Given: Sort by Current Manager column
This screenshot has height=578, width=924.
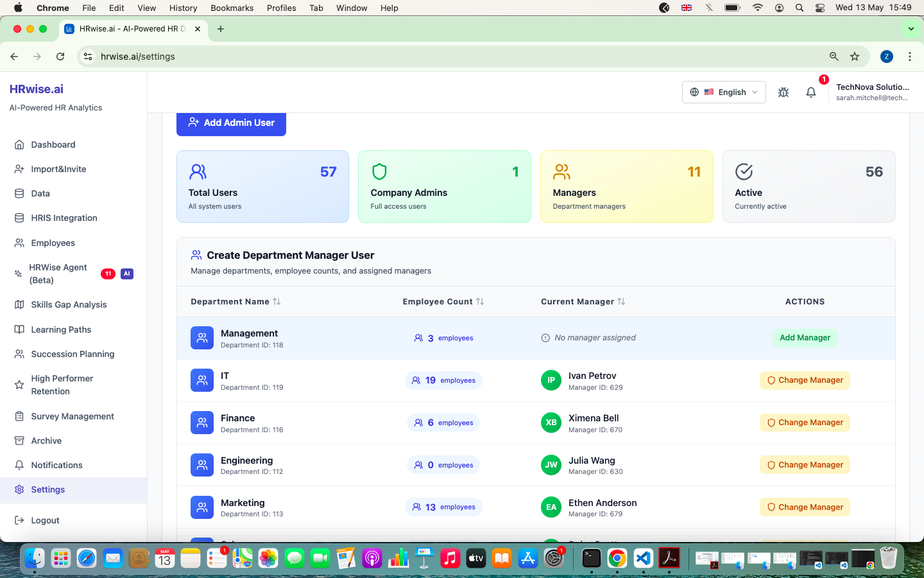Looking at the screenshot, I should [x=583, y=302].
